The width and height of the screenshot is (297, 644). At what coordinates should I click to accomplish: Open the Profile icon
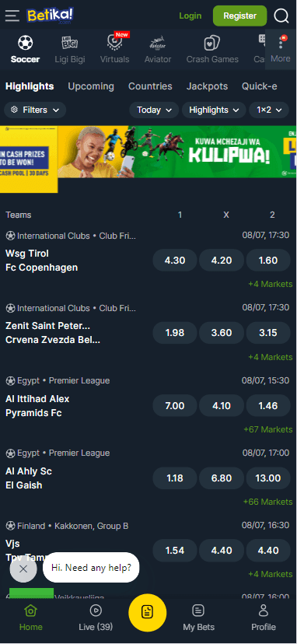264,618
